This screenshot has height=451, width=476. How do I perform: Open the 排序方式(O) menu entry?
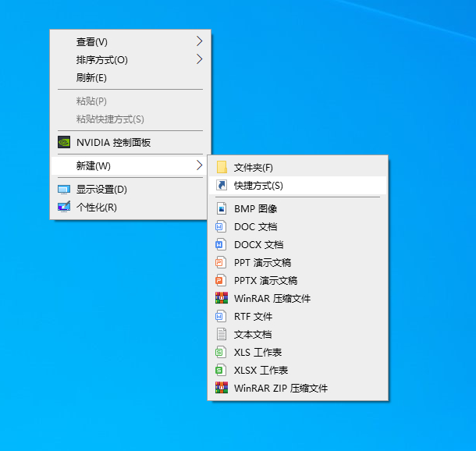tap(130, 59)
